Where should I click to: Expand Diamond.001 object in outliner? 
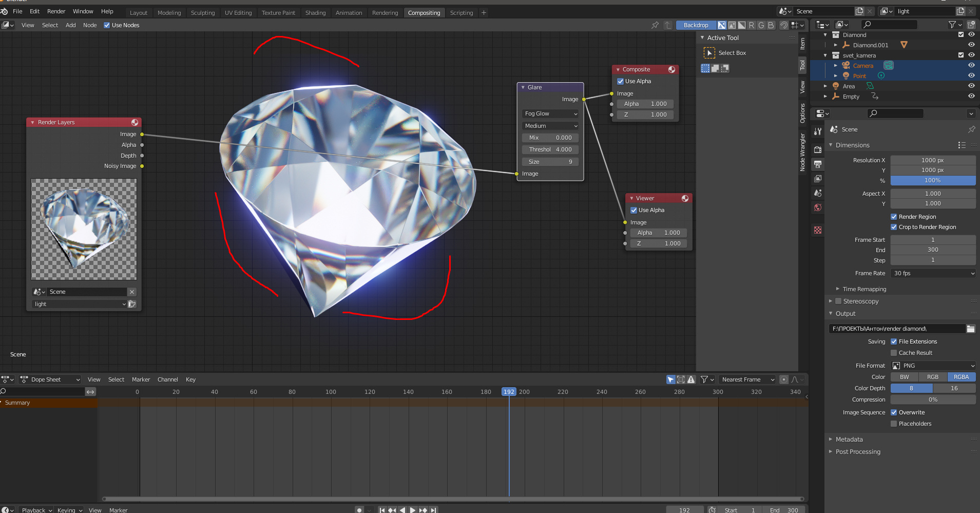click(836, 45)
